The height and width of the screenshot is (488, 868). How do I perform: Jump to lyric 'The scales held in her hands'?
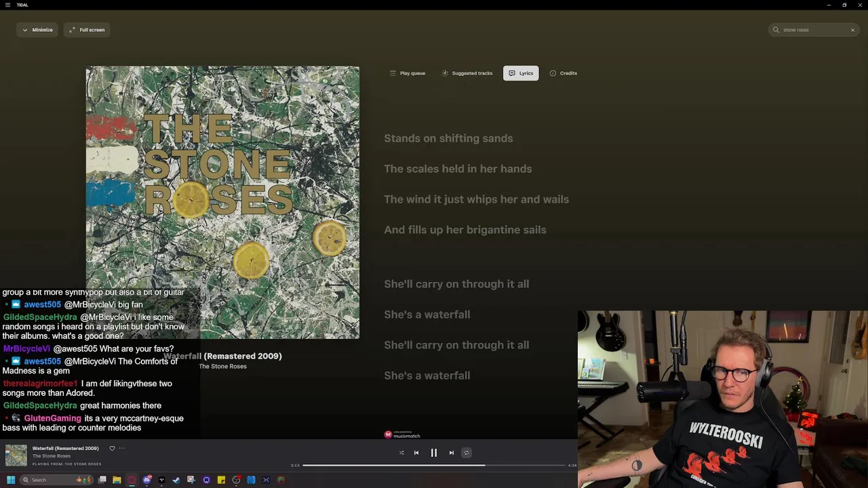458,169
